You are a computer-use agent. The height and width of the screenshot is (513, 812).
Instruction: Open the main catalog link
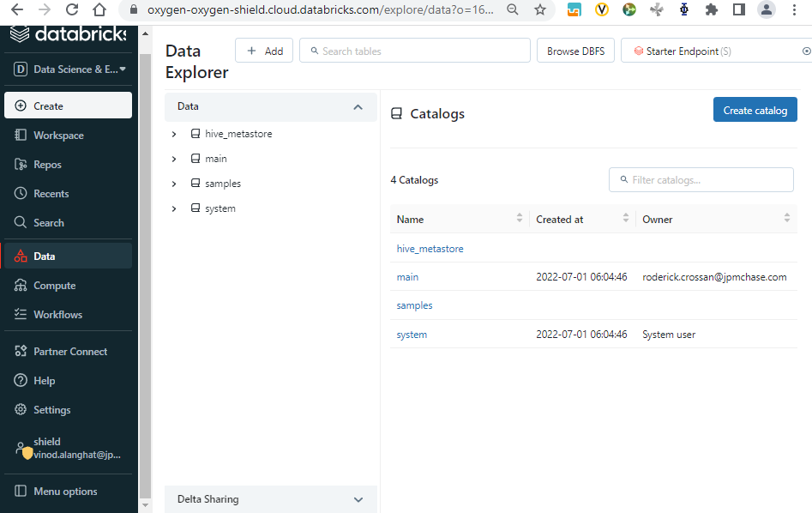click(x=407, y=277)
